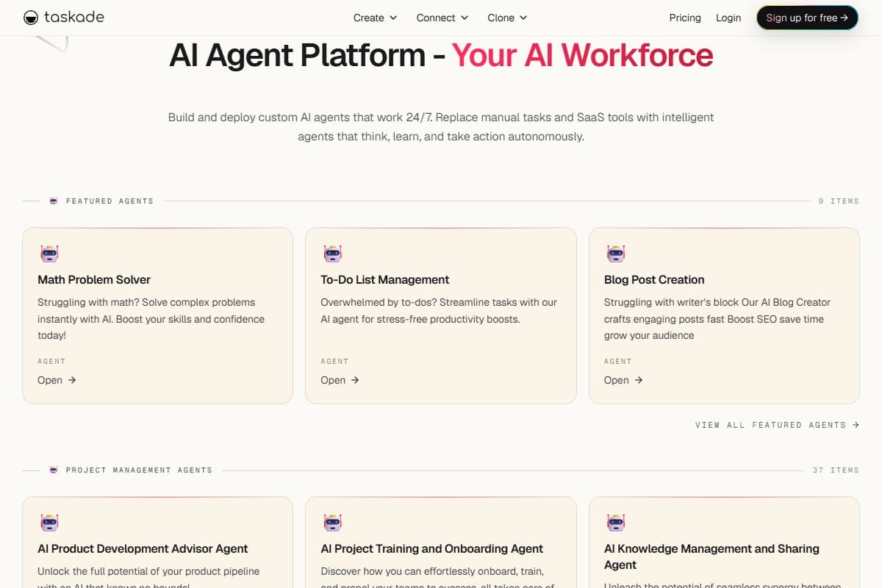
Task: Click the Featured Agents heading
Action: tap(110, 201)
